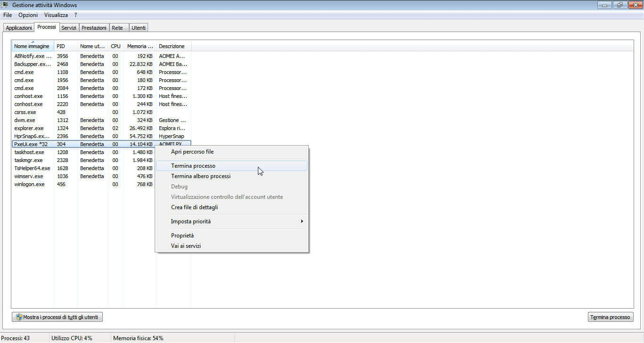Image resolution: width=644 pixels, height=343 pixels.
Task: Select the Processi tab
Action: coord(47,27)
